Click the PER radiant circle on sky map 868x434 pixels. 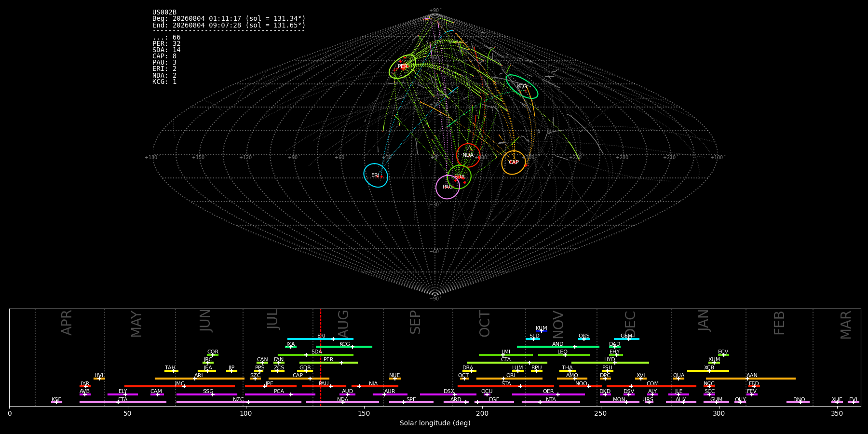coord(403,67)
